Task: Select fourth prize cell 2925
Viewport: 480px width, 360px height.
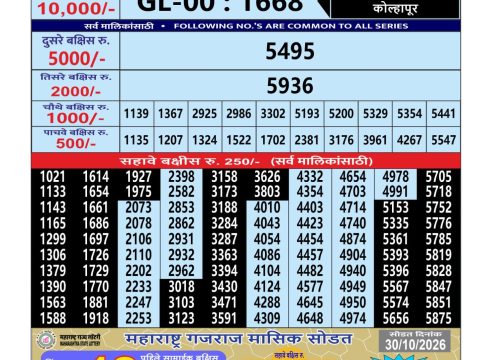Action: click(204, 114)
